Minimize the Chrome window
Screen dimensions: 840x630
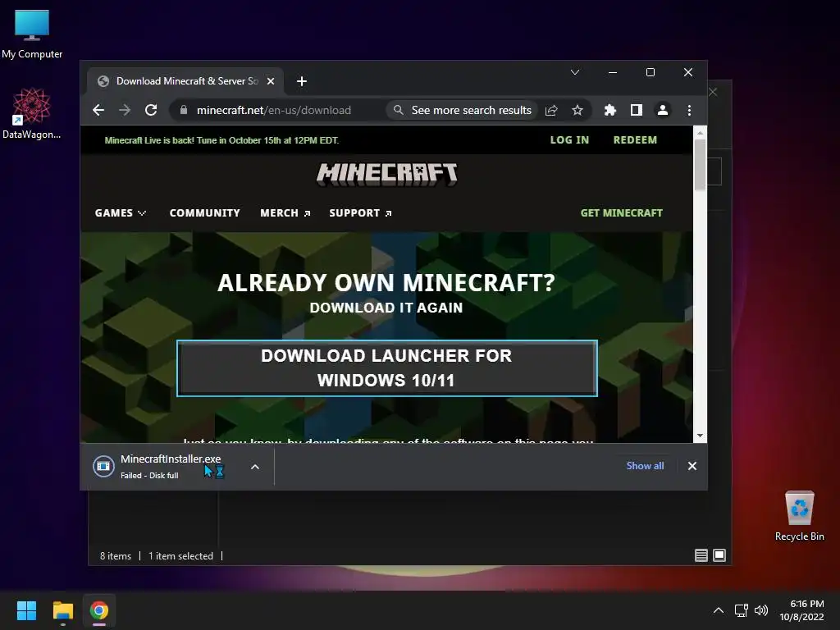click(x=613, y=72)
